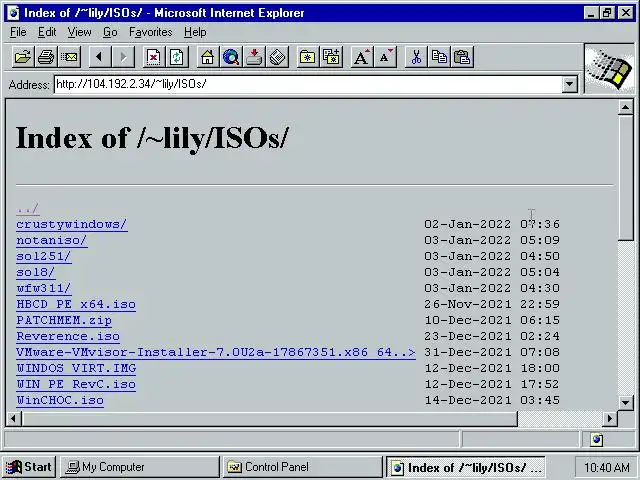The image size is (640, 480).
Task: Click the 02-Jan-2022 07:36 date text
Action: tap(492, 224)
